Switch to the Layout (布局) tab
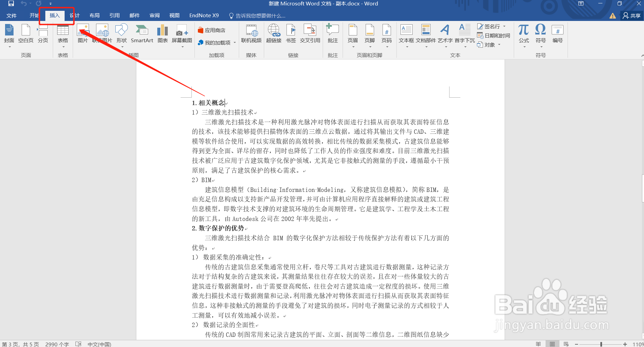The width and height of the screenshot is (644, 347). point(94,16)
